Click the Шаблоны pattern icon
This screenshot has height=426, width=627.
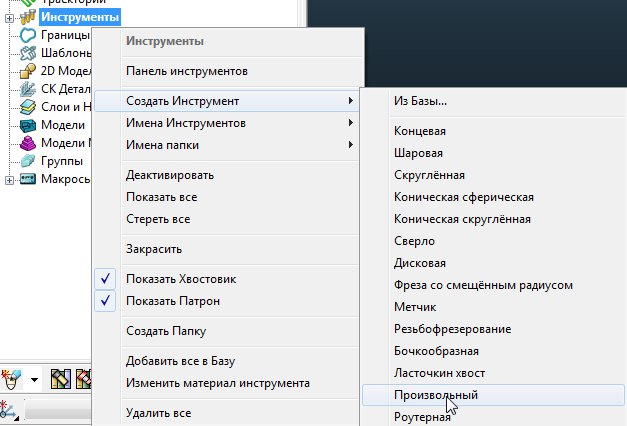[28, 53]
